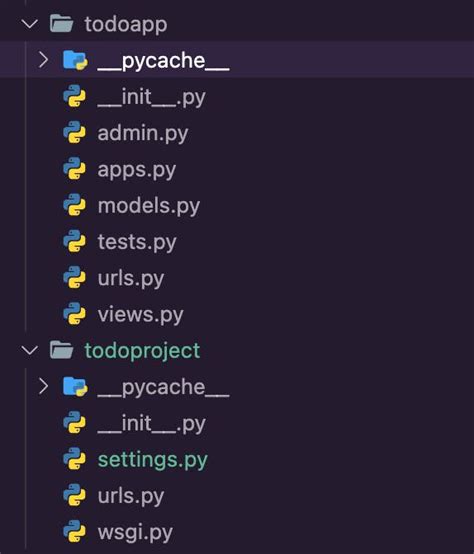Click the highlighted __pycache__ folder icon in todoapp

coord(75,60)
